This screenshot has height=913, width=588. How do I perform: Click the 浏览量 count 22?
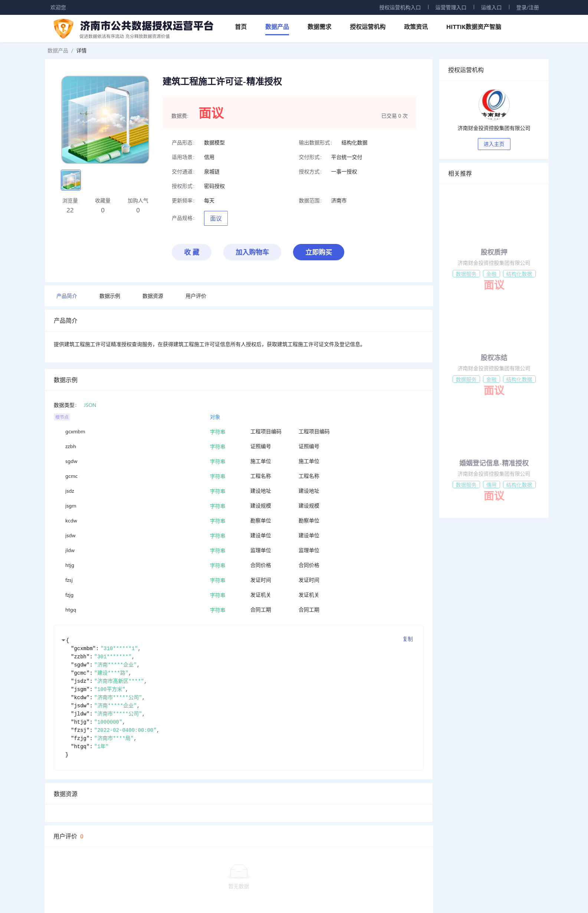tap(70, 210)
